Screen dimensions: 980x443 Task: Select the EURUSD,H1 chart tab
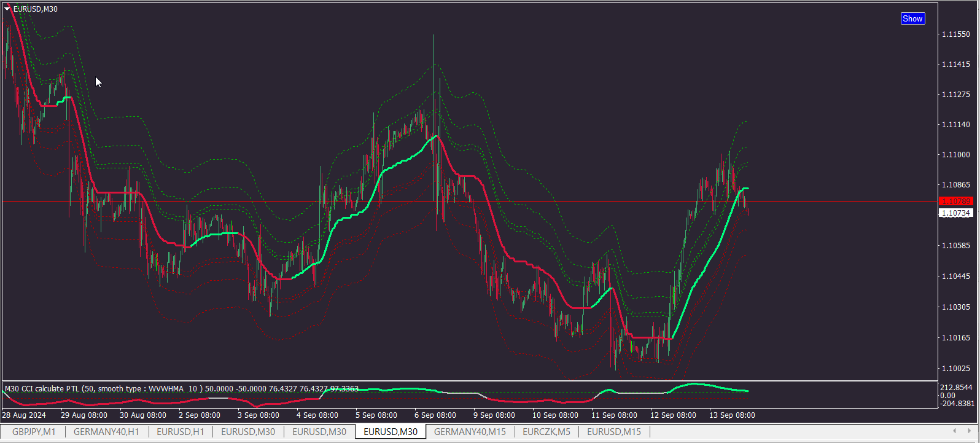click(181, 432)
